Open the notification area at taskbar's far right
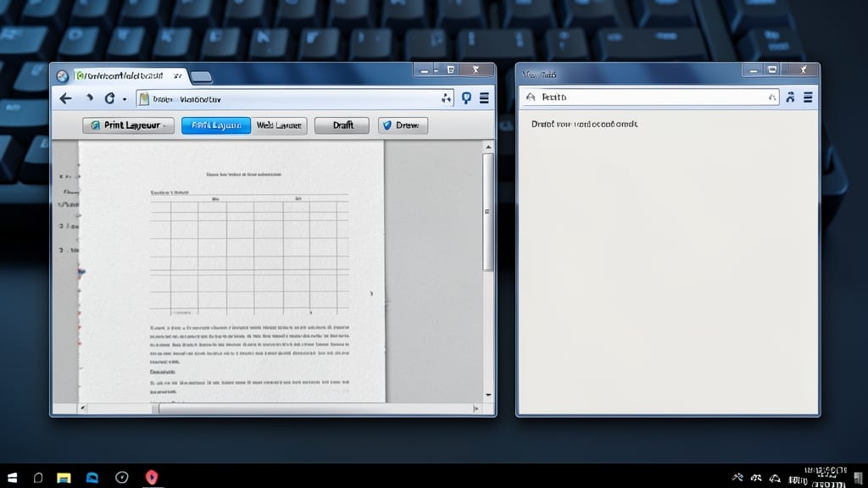The height and width of the screenshot is (488, 868). coord(858,478)
